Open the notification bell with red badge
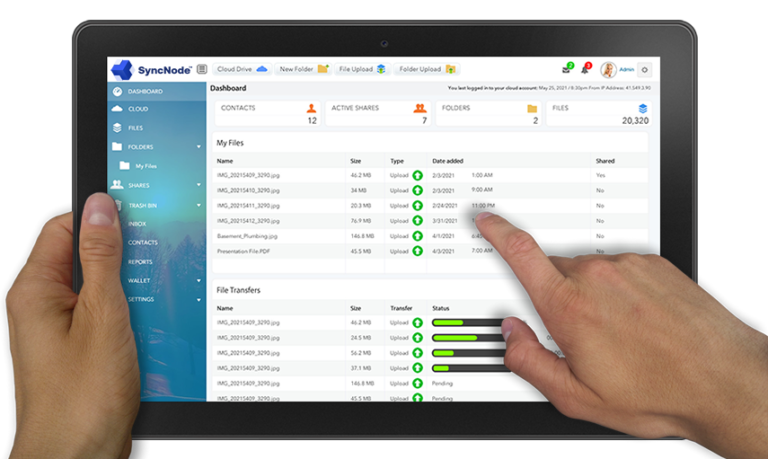The width and height of the screenshot is (768, 459). coord(585,69)
